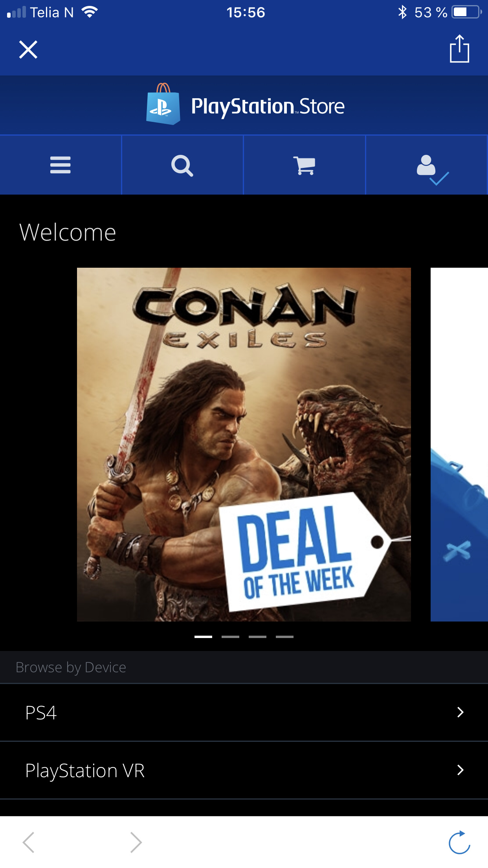Expand the PlayStation VR row chevron
Image resolution: width=488 pixels, height=868 pixels.
(460, 770)
